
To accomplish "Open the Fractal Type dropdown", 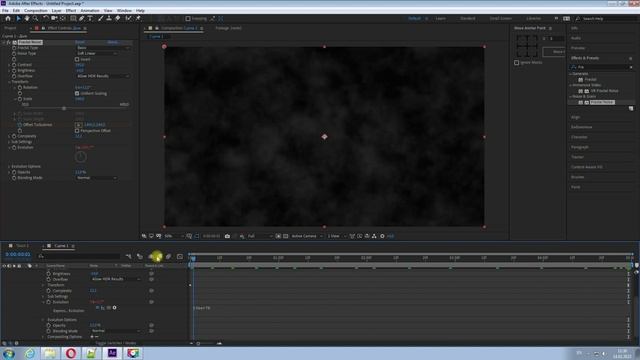I will click(x=103, y=48).
